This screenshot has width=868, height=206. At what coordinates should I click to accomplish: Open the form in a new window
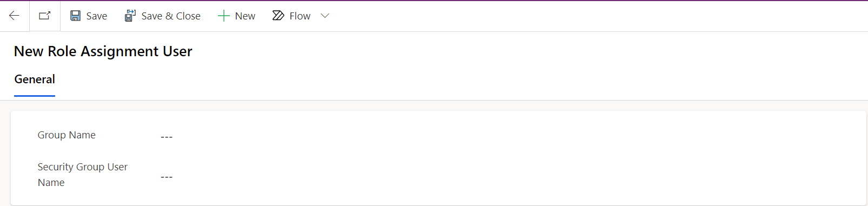click(x=44, y=16)
